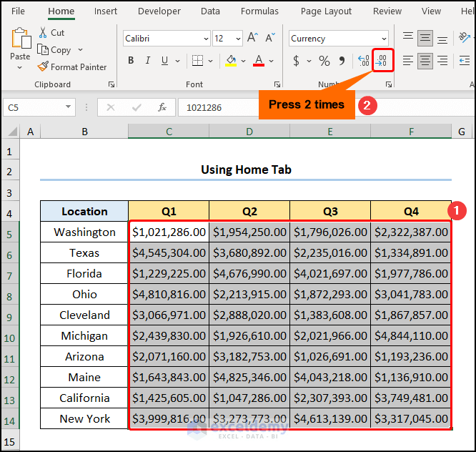476x452 pixels.
Task: Expand borders dropdown arrow
Action: [211, 61]
